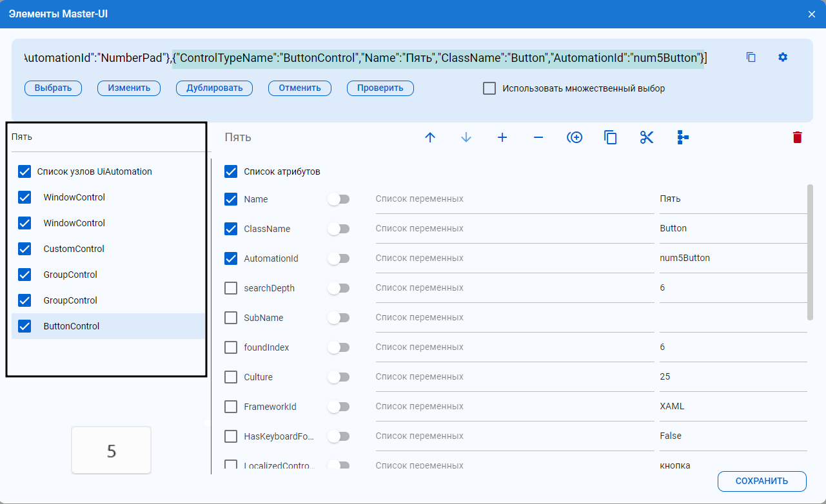The height and width of the screenshot is (504, 826).
Task: Select the CustomControl node in the list
Action: tap(74, 249)
